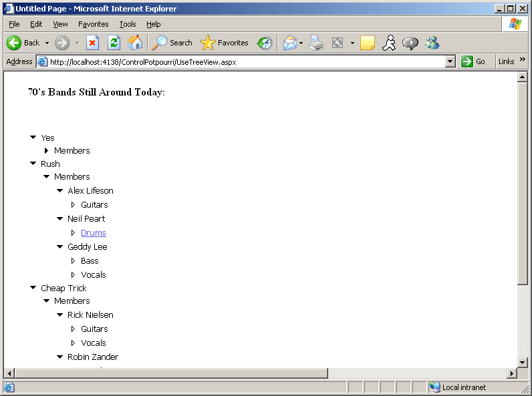Click inside the address URL field

pyautogui.click(x=241, y=61)
